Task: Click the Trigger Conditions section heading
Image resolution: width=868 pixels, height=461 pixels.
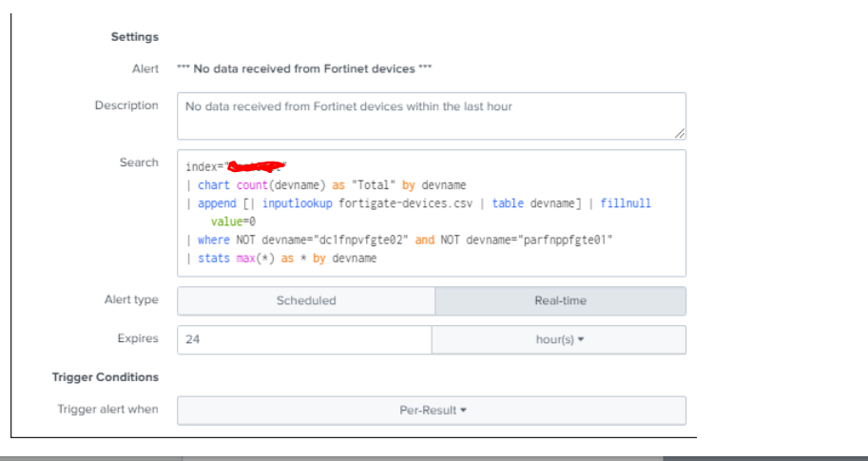Action: (105, 377)
